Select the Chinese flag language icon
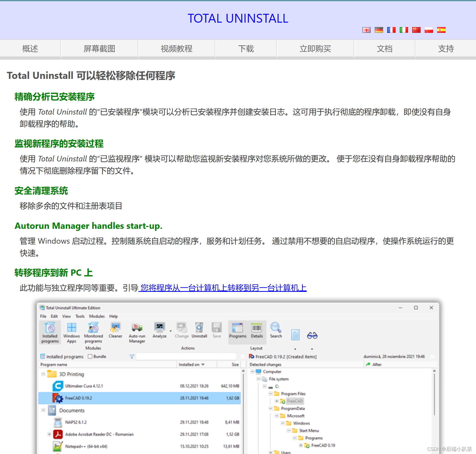The width and height of the screenshot is (476, 454). click(x=416, y=30)
